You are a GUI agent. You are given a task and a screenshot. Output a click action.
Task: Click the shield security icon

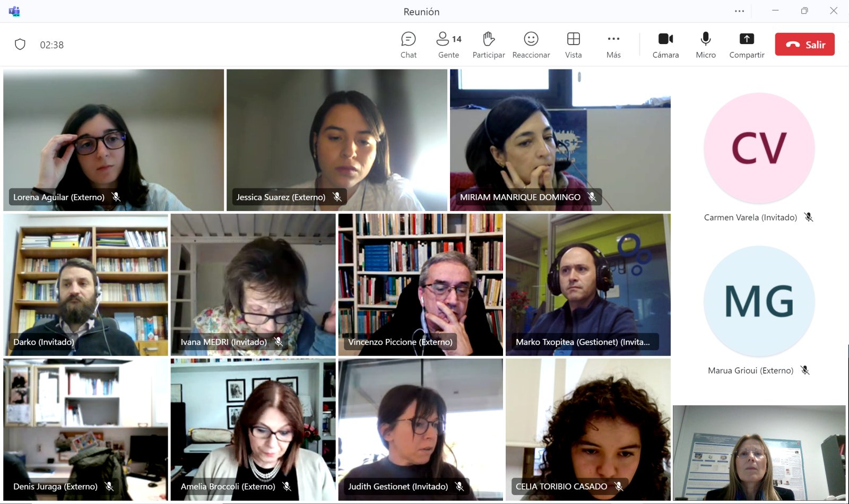click(x=20, y=45)
